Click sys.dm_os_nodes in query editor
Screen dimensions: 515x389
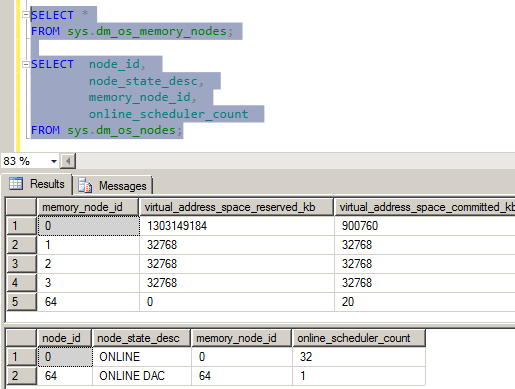(121, 130)
